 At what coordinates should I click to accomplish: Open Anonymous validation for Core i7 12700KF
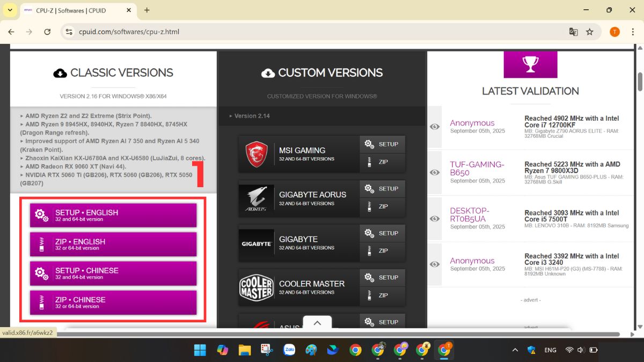pos(472,123)
